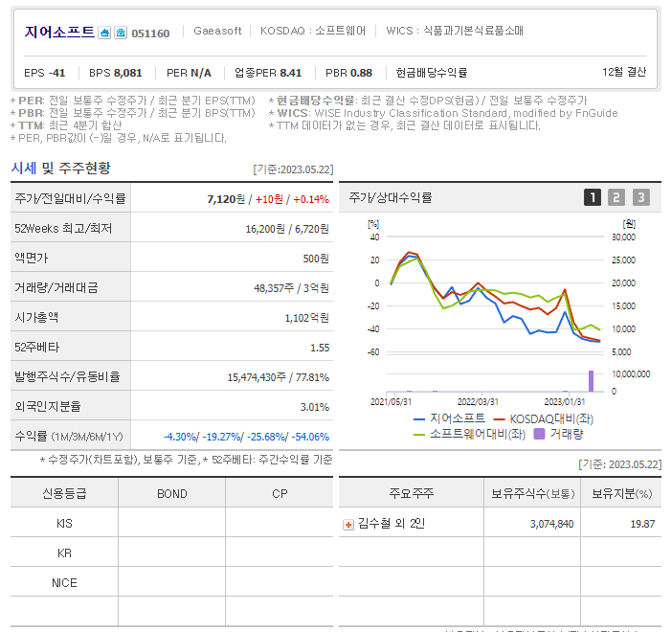Toggle the 소프트웨어대비(좌) green legend entry
Screen dimensions: 672x632
(469, 434)
